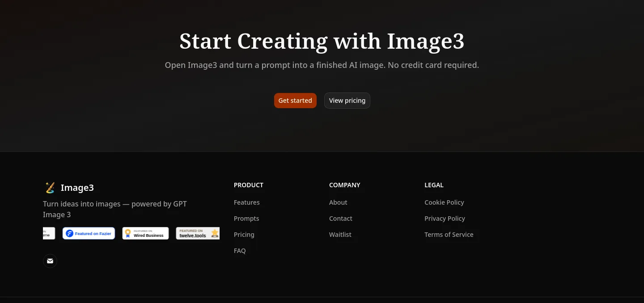Open the Contact link
644x303 pixels.
(341, 219)
